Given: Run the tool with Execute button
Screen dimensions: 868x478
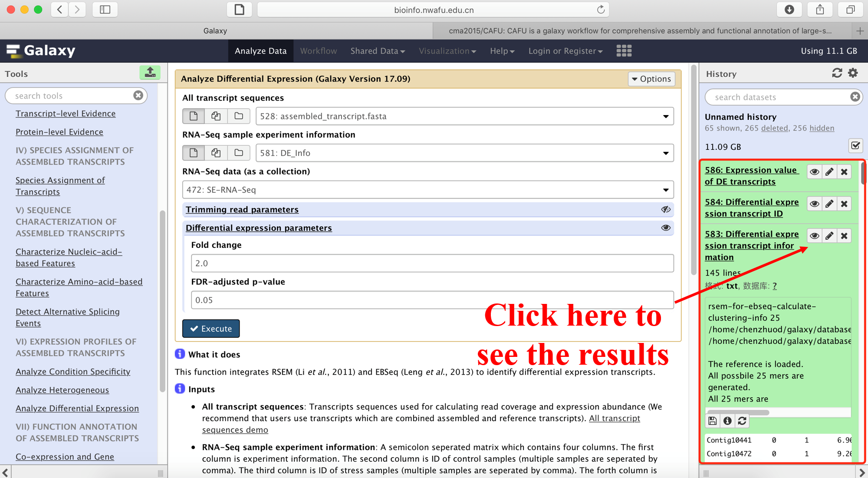Looking at the screenshot, I should pos(211,329).
